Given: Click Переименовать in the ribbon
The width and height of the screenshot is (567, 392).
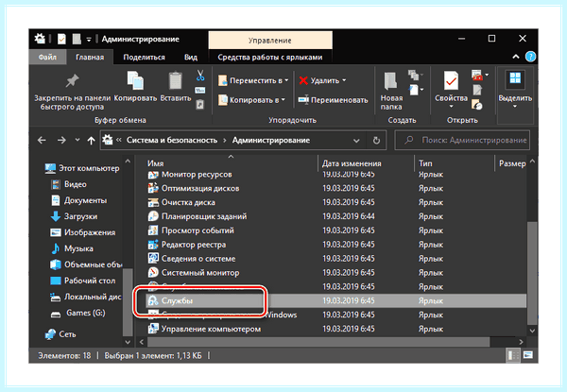Looking at the screenshot, I should [x=333, y=100].
